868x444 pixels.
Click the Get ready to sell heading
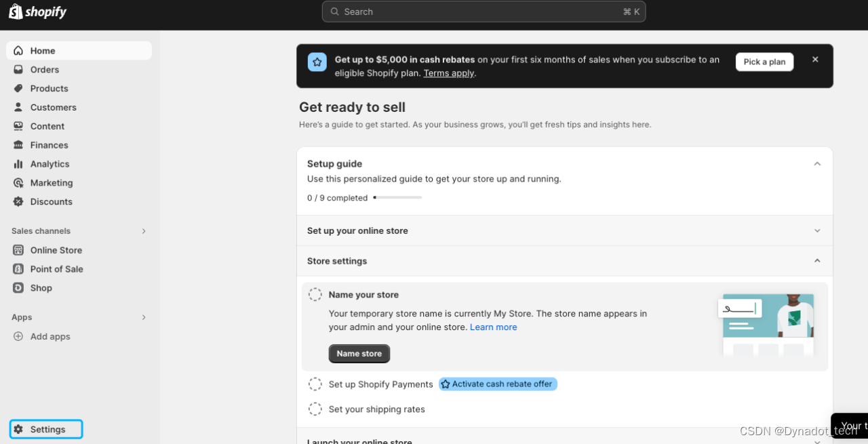pyautogui.click(x=353, y=107)
